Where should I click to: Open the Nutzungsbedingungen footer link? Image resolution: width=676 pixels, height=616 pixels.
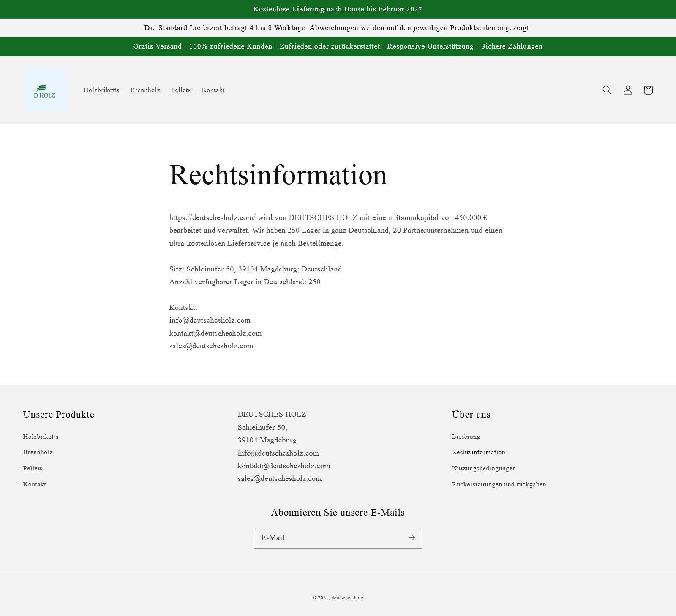pos(484,468)
